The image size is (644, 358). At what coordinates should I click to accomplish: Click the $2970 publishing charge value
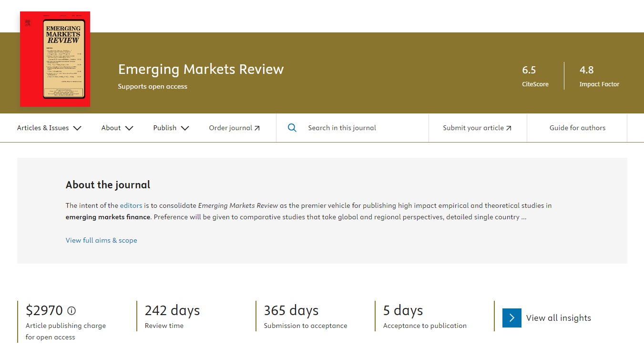(x=44, y=311)
